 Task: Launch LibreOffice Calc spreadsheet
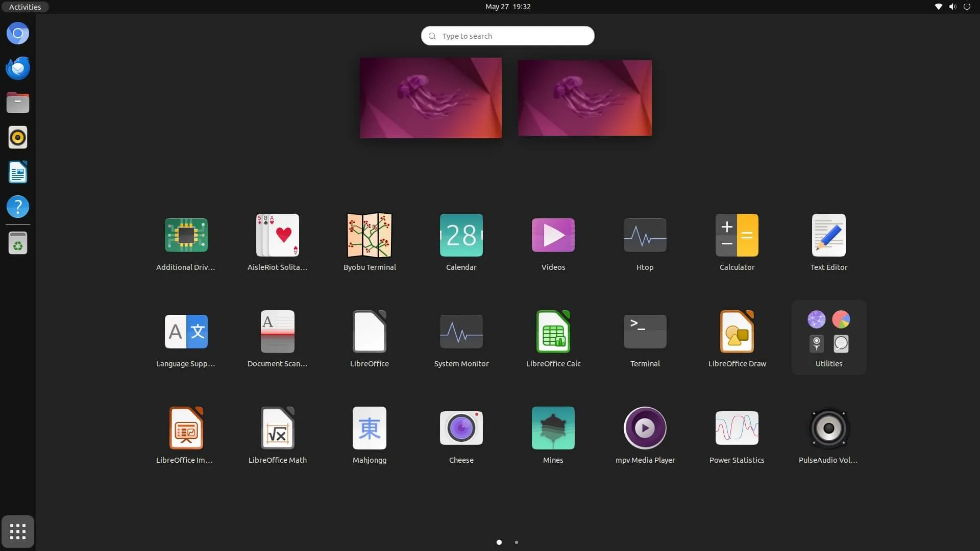tap(553, 332)
